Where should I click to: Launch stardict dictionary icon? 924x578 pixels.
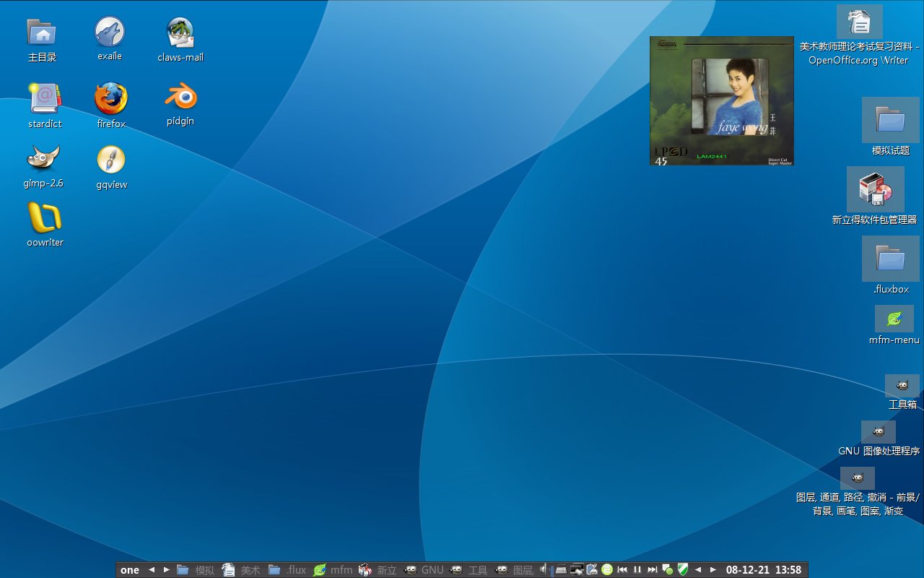click(45, 98)
